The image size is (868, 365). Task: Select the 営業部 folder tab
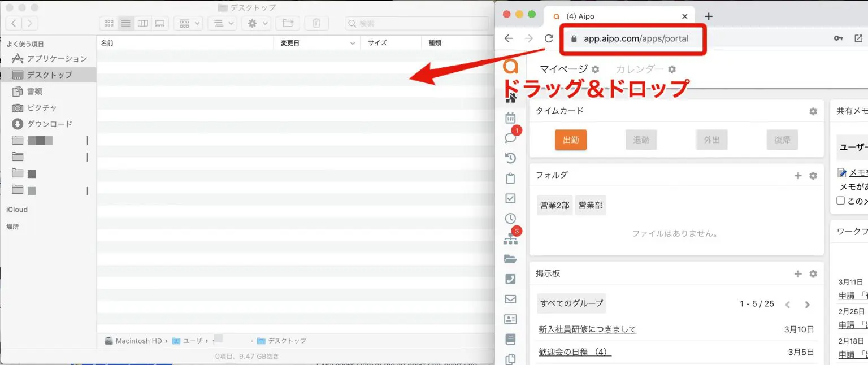pyautogui.click(x=591, y=206)
